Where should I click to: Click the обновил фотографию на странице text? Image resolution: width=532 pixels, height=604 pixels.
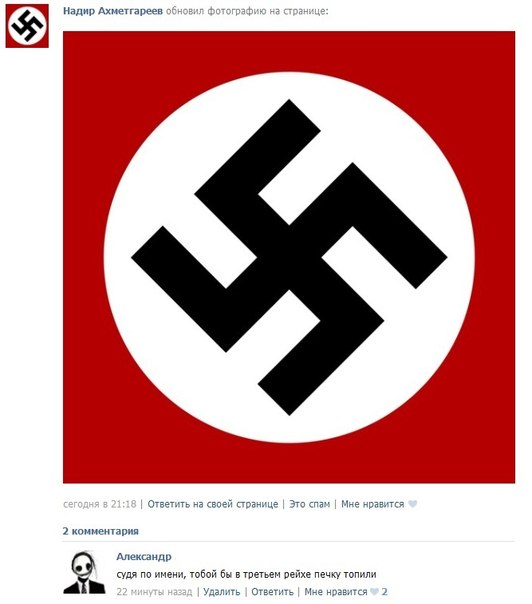coord(247,11)
